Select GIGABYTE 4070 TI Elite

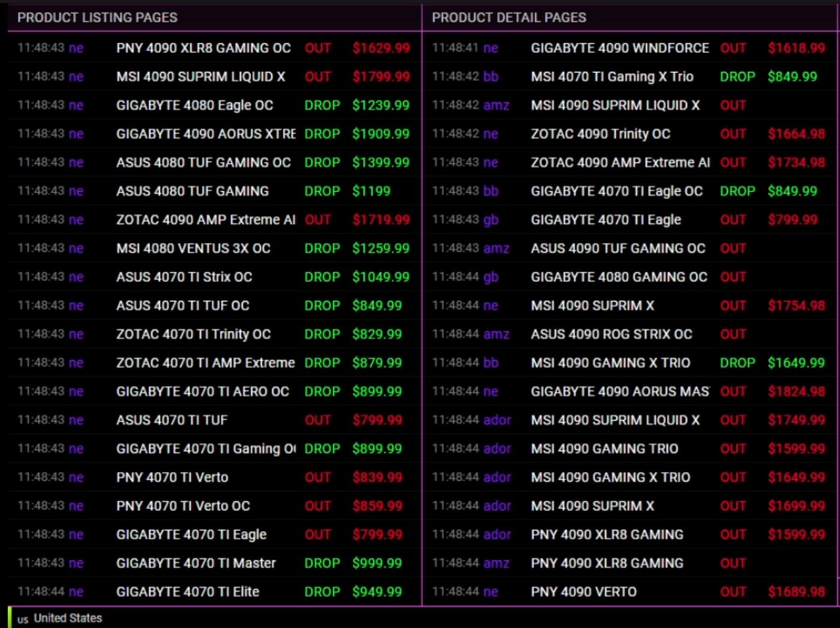pyautogui.click(x=188, y=592)
